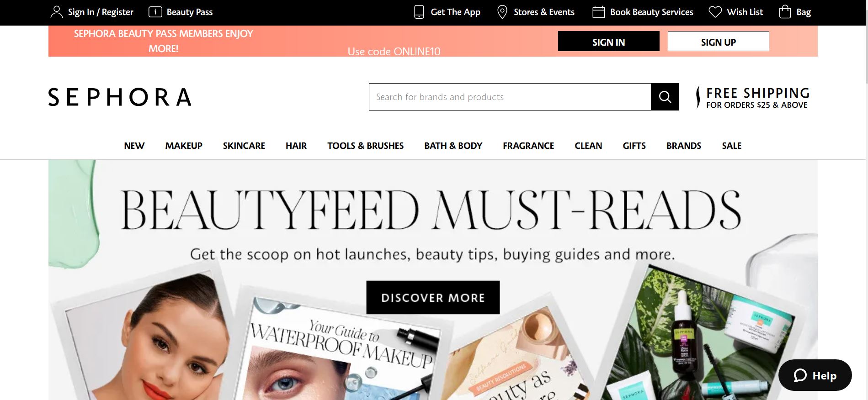Screen dimensions: 868x400
Task: Open the SKINCARE menu
Action: click(244, 146)
